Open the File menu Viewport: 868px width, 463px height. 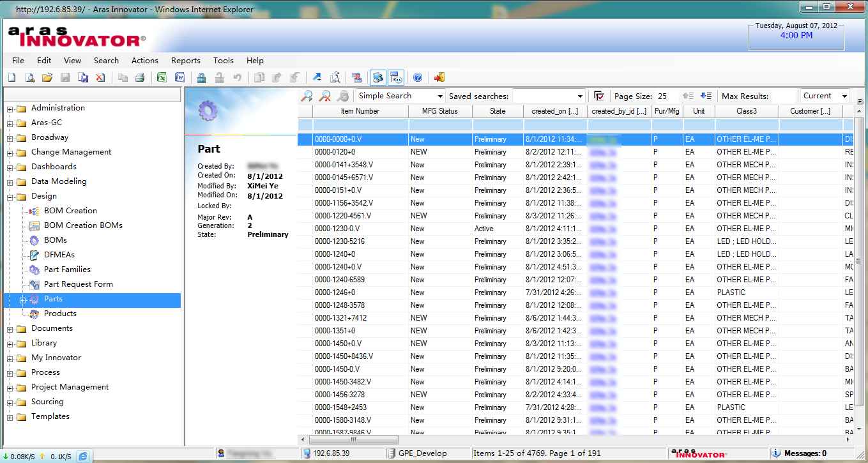point(19,61)
